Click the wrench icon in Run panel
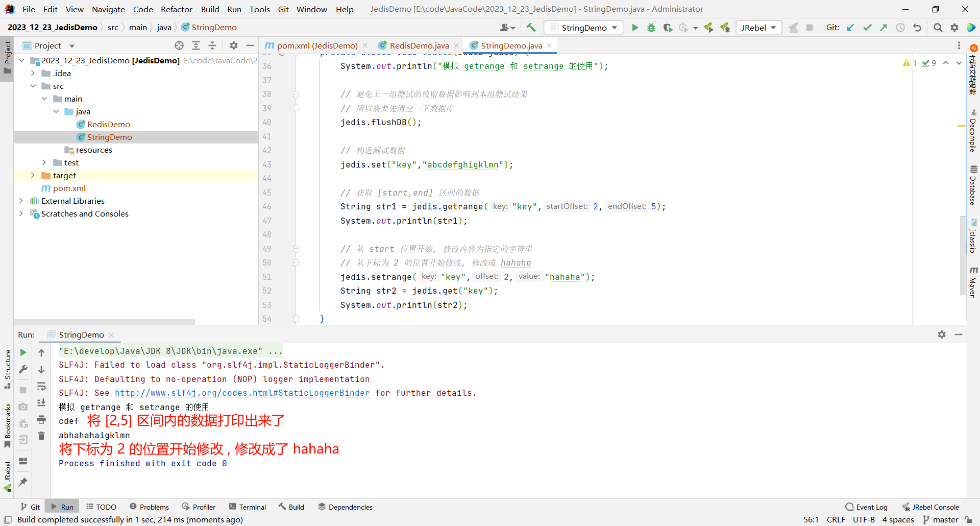This screenshot has width=980, height=526. tap(23, 369)
